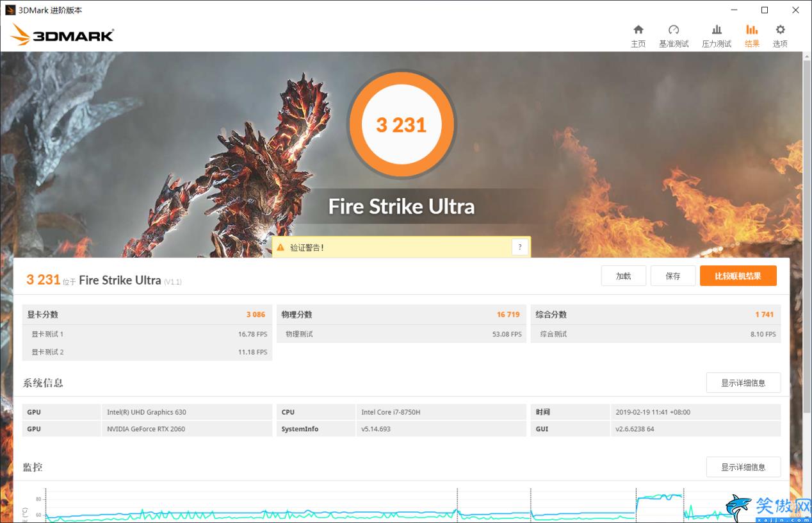
Task: Click the NVIDIA GeForce RTX 2060 value
Action: coord(146,429)
